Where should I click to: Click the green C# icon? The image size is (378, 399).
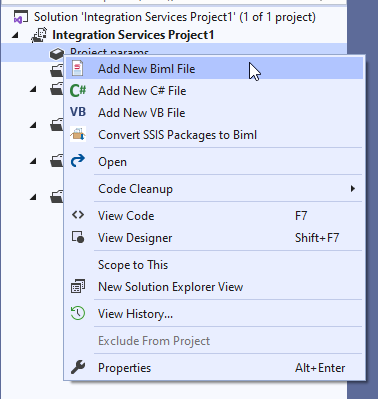[78, 90]
